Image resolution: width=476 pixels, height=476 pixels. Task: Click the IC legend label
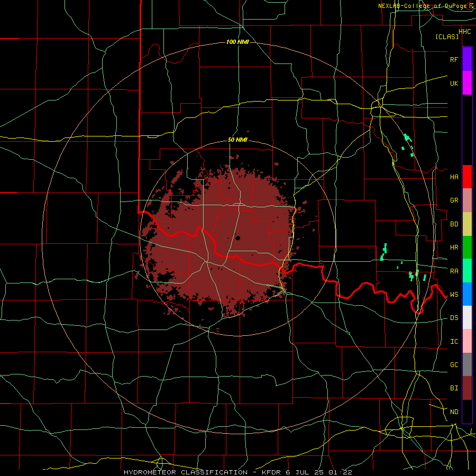454,342
